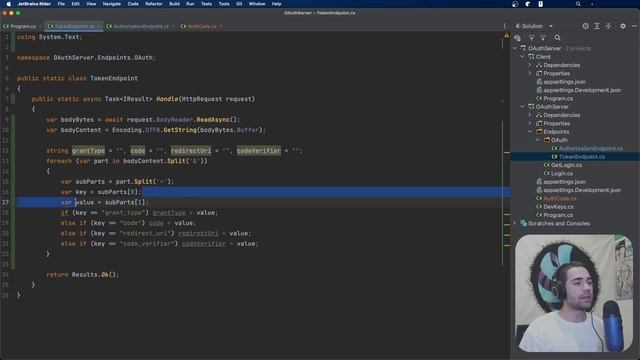Open the Refactor menu
The height and width of the screenshot is (360, 640).
tap(154, 4)
